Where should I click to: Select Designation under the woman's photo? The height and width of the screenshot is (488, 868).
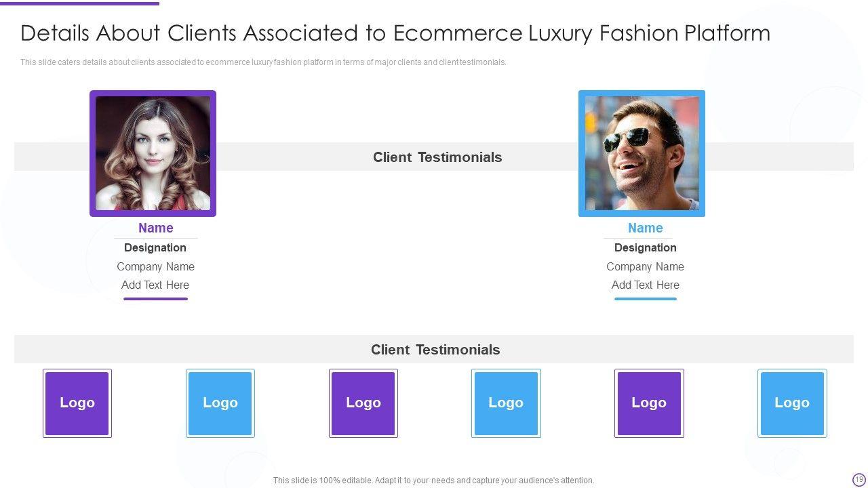click(155, 248)
